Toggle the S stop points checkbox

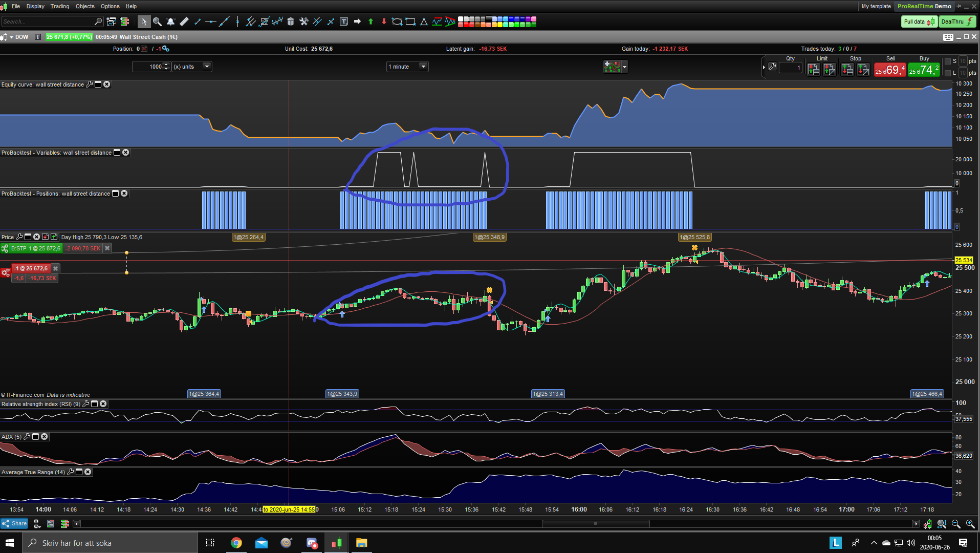pyautogui.click(x=947, y=61)
